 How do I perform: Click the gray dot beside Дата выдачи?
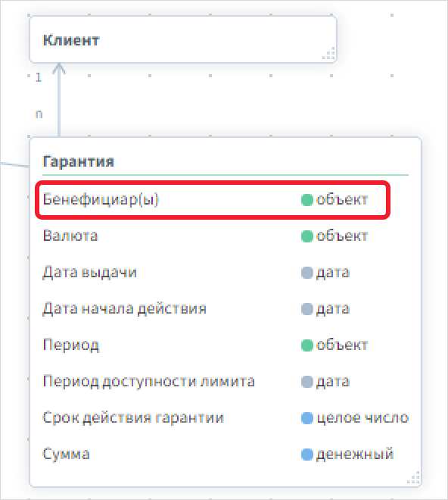tap(306, 273)
